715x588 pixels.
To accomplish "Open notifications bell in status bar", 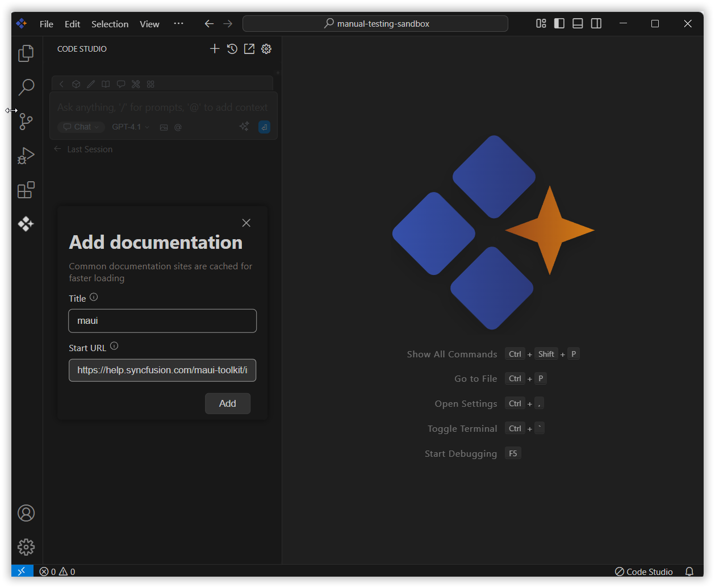I will tap(689, 572).
